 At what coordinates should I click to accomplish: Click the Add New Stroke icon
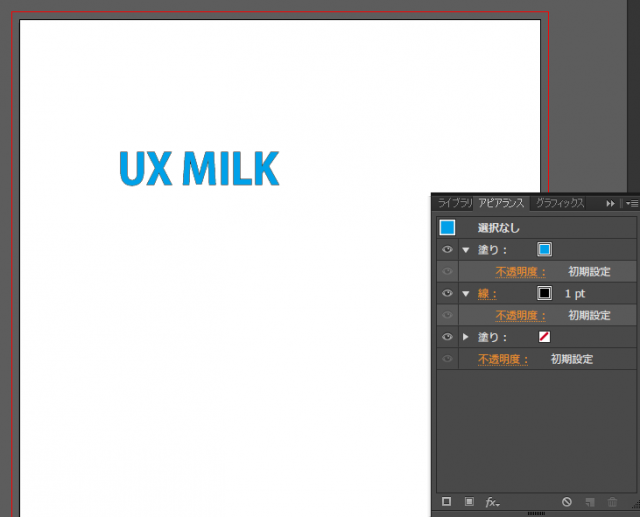click(x=447, y=501)
